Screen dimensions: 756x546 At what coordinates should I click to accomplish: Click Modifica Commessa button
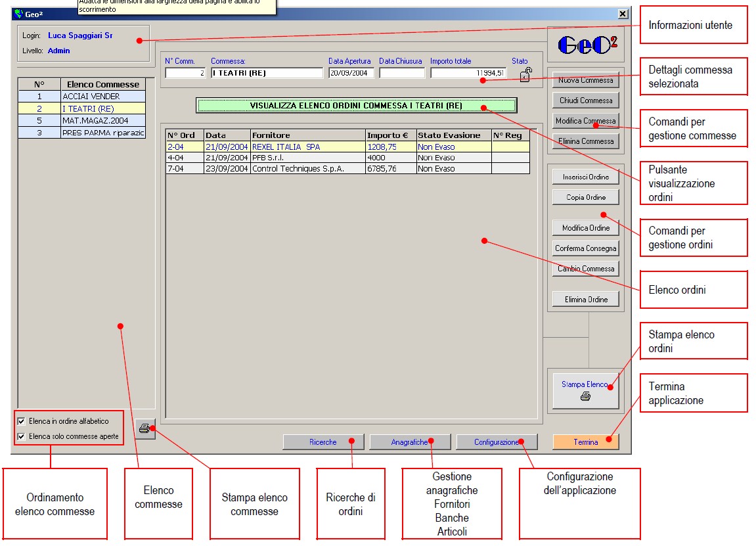[x=585, y=121]
